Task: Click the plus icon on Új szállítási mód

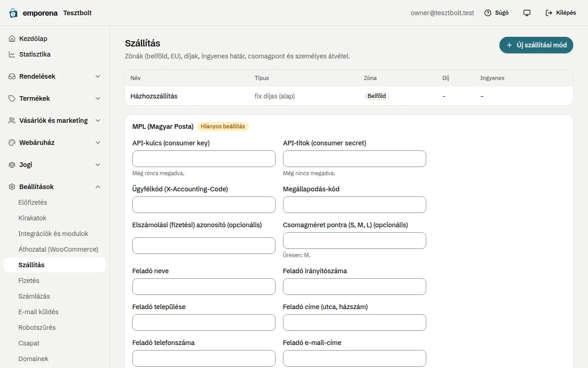Action: [509, 45]
